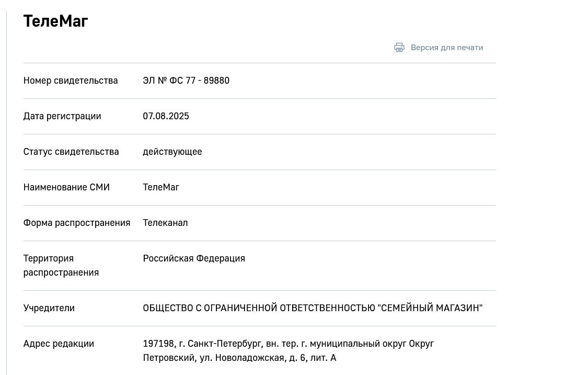Click the 'Статус свидетельства' label

coord(71,152)
